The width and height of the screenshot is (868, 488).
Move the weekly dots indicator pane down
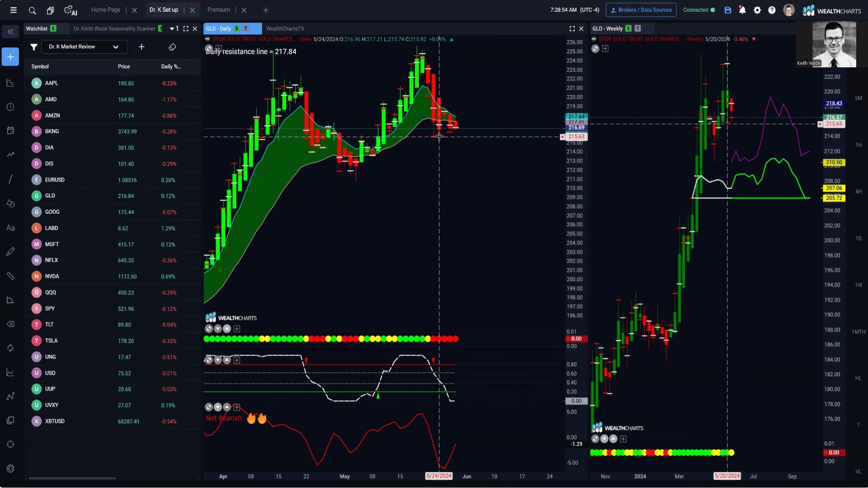coord(604,439)
